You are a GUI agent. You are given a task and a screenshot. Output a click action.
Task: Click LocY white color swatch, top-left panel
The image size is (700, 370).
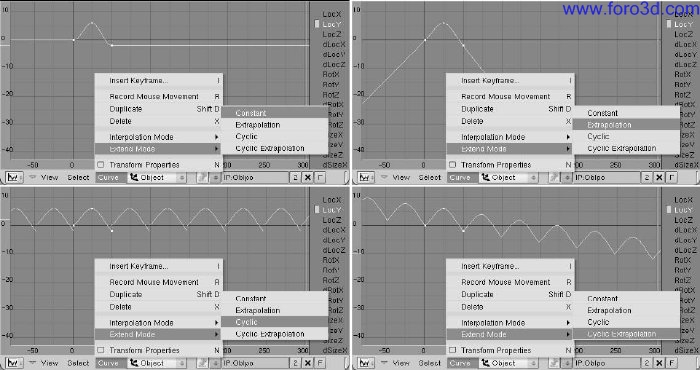click(317, 24)
